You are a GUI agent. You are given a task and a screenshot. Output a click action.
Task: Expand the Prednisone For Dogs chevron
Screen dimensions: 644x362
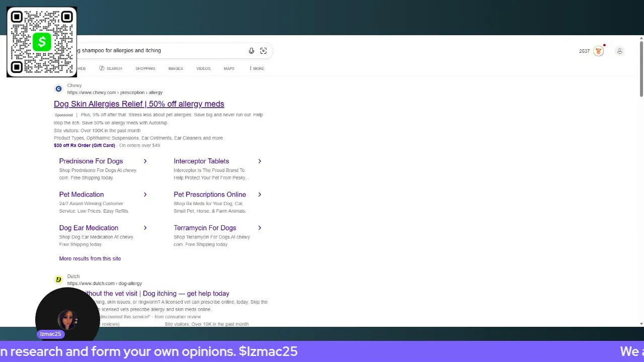click(145, 161)
